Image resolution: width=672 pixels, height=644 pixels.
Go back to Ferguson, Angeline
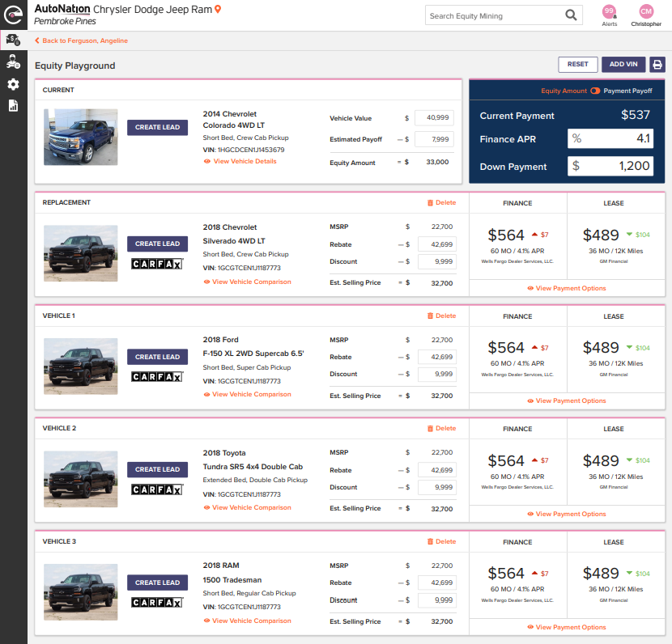(81, 40)
